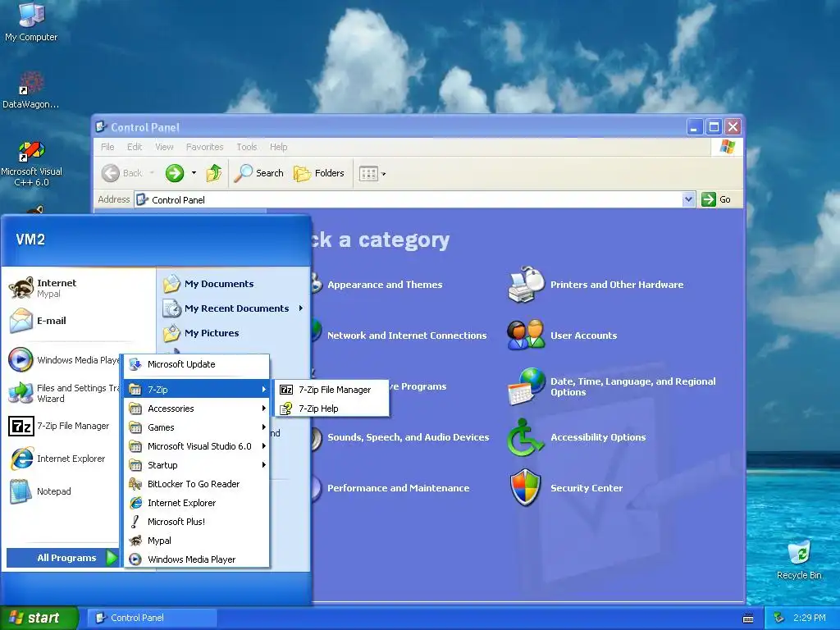This screenshot has width=840, height=630.
Task: Select Microsoft Visual C++ 6.0 shortcut
Action: 31,163
